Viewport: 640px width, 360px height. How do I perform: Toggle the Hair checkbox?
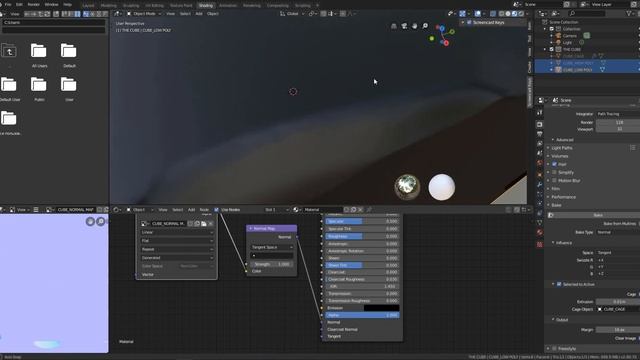(x=554, y=164)
